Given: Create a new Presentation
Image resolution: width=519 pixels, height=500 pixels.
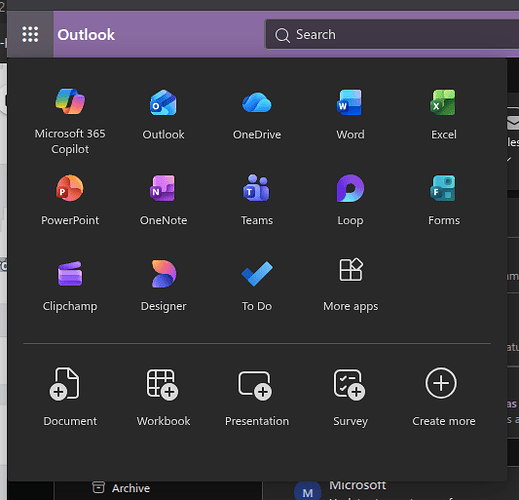Looking at the screenshot, I should [x=257, y=397].
